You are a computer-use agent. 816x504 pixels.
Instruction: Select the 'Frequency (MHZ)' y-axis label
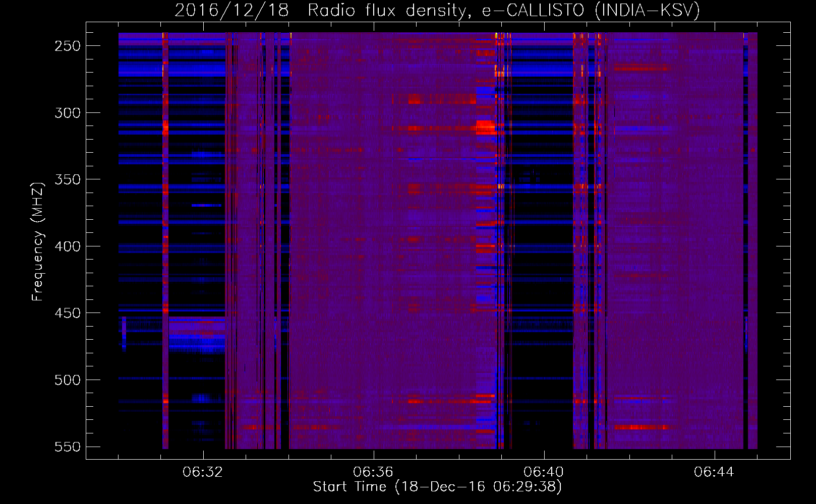[38, 241]
